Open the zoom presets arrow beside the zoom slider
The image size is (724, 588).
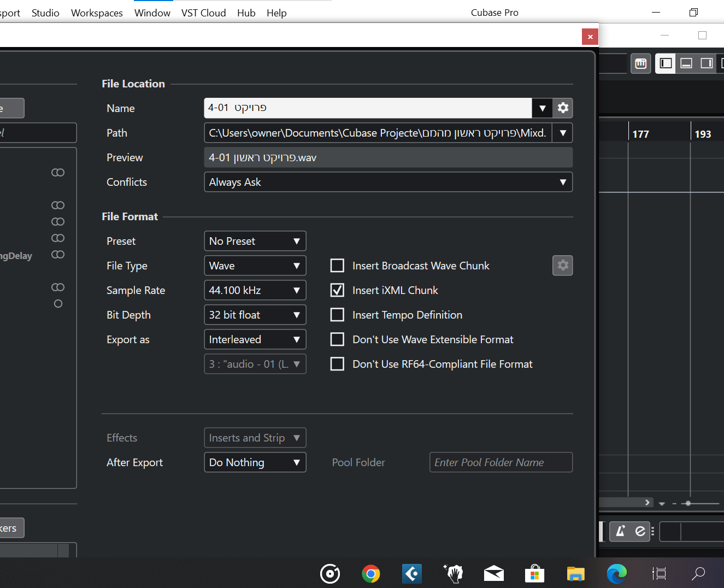tap(662, 503)
